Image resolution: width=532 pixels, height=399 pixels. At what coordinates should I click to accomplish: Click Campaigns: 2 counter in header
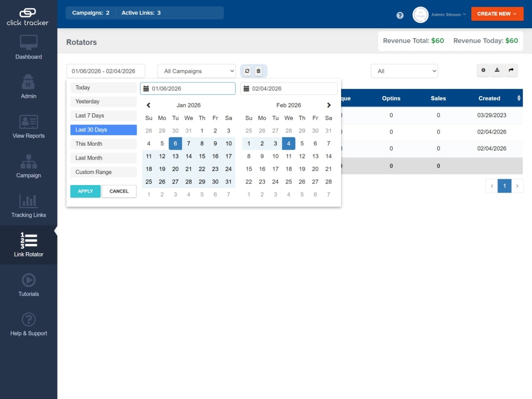(90, 13)
